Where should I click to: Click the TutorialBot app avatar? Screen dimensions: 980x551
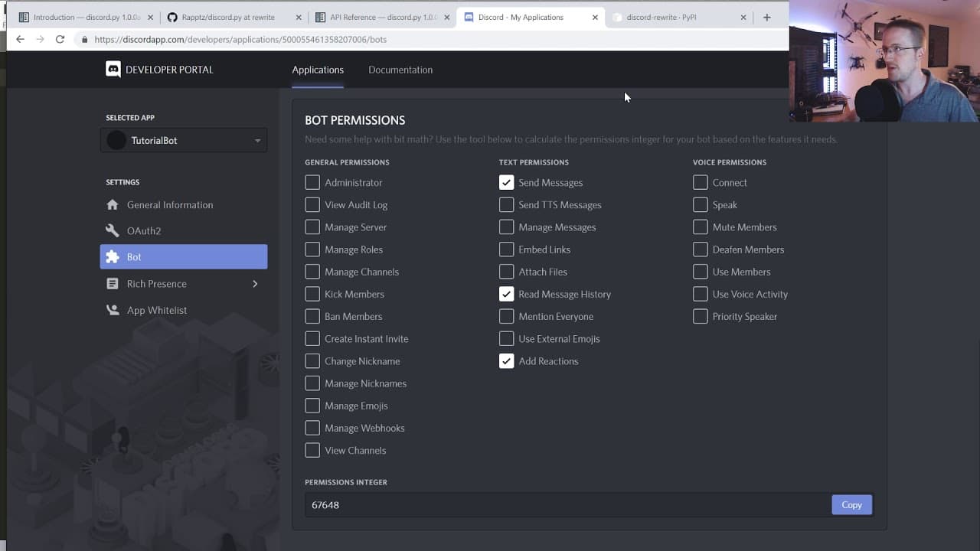pos(116,141)
